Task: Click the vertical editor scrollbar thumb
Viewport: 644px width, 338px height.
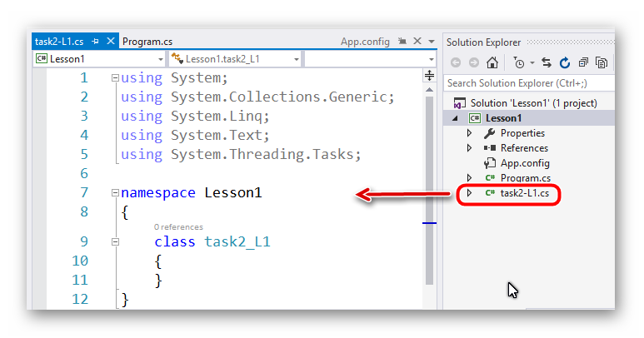Action: coord(429,191)
